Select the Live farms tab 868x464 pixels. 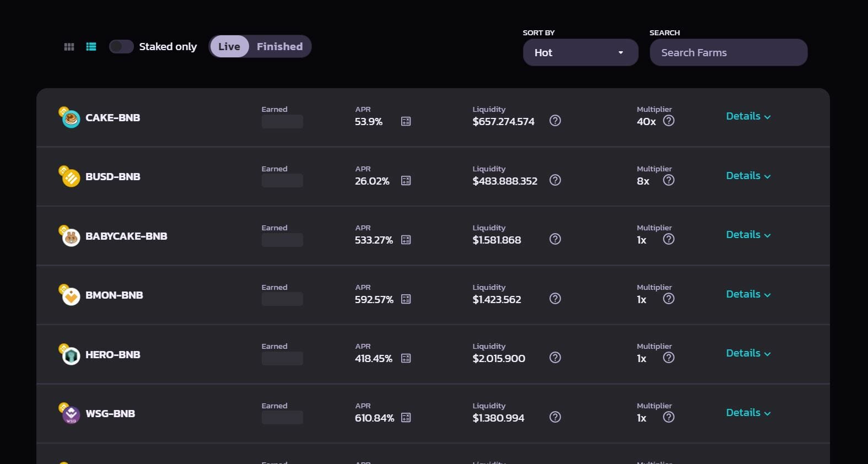[x=229, y=47]
